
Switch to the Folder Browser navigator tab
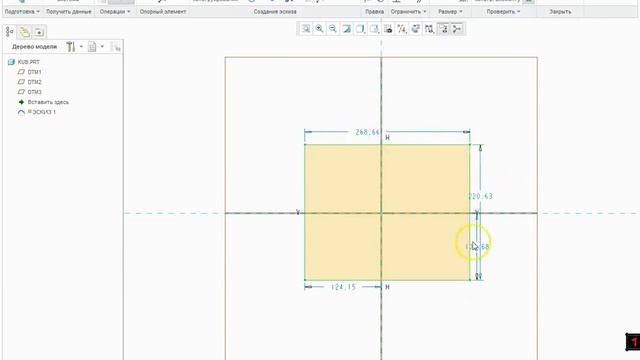coord(24,32)
